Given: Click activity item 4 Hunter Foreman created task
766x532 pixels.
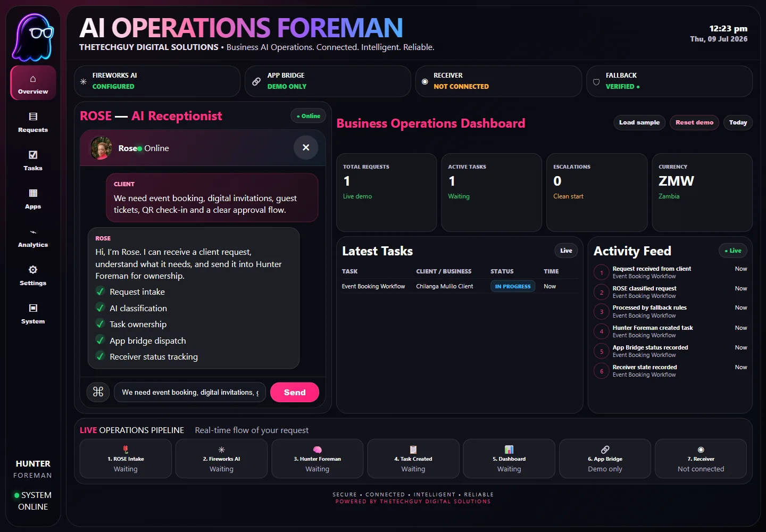Looking at the screenshot, I should tap(670, 331).
